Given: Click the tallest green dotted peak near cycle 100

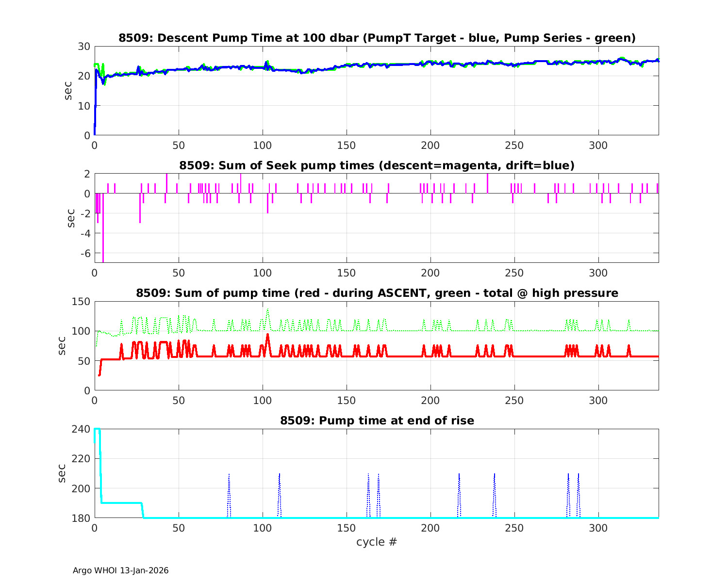Looking at the screenshot, I should [x=267, y=310].
